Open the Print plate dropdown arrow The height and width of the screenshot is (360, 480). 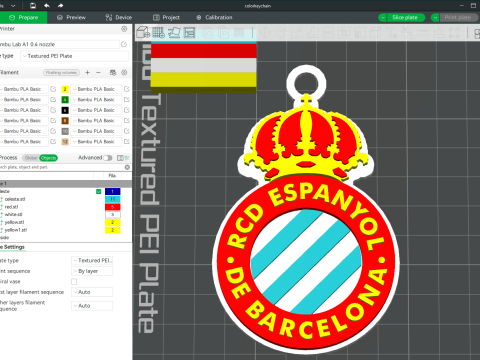pyautogui.click(x=435, y=17)
